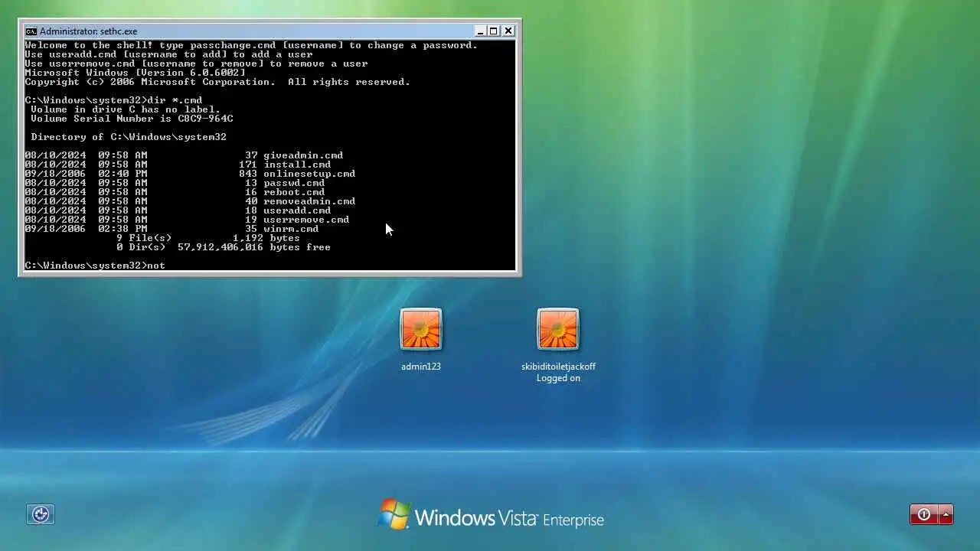Click the Volume Serial Number line
The width and height of the screenshot is (980, 551).
[x=132, y=119]
